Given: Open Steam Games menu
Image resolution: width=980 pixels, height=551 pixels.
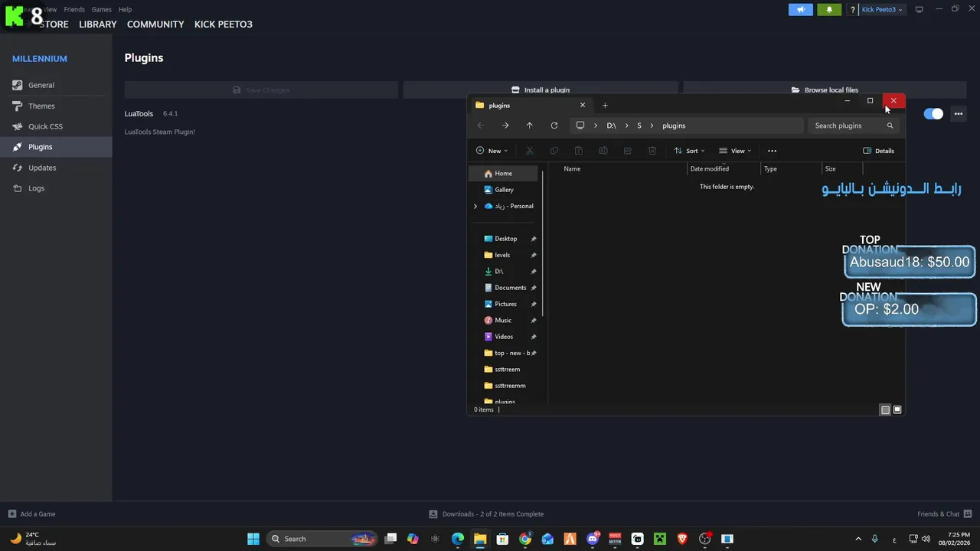Looking at the screenshot, I should click(x=101, y=9).
